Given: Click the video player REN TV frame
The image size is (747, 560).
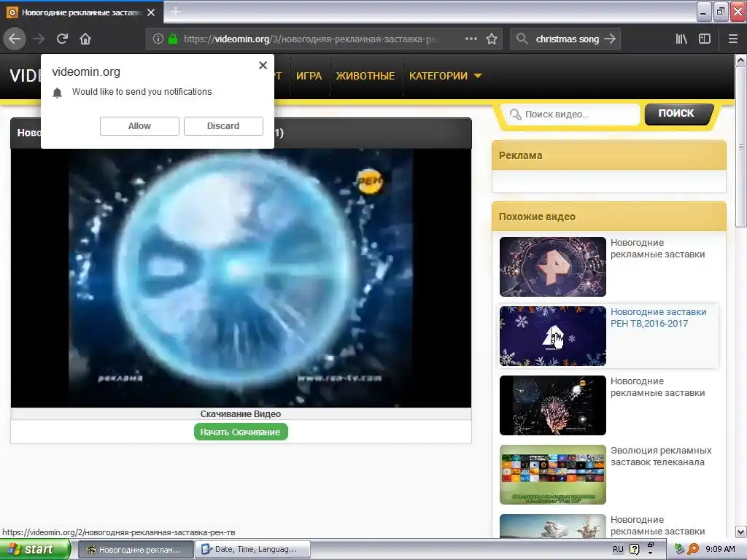Looking at the screenshot, I should pos(241,278).
